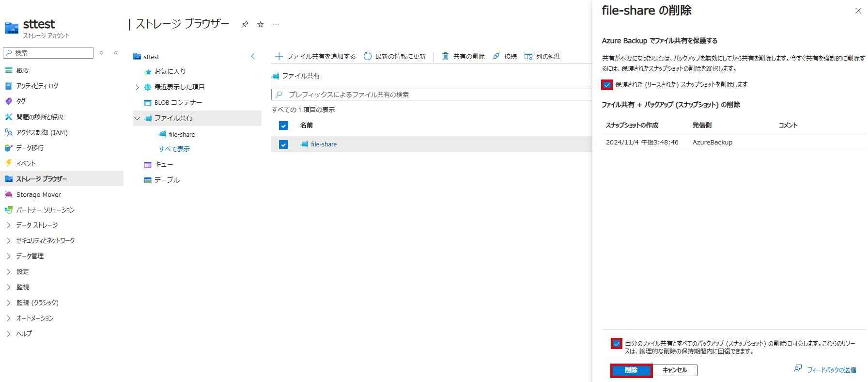Close the file-share の削除 panel

[858, 11]
